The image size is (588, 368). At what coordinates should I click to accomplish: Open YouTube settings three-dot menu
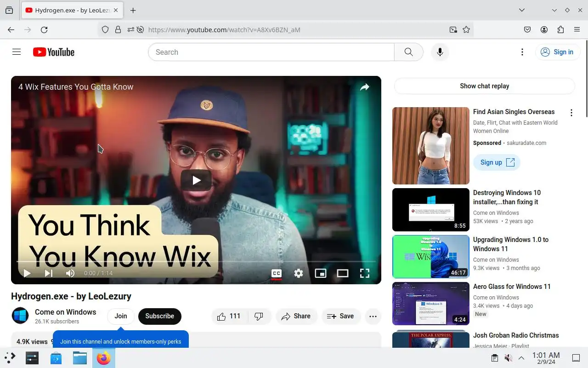tap(522, 52)
